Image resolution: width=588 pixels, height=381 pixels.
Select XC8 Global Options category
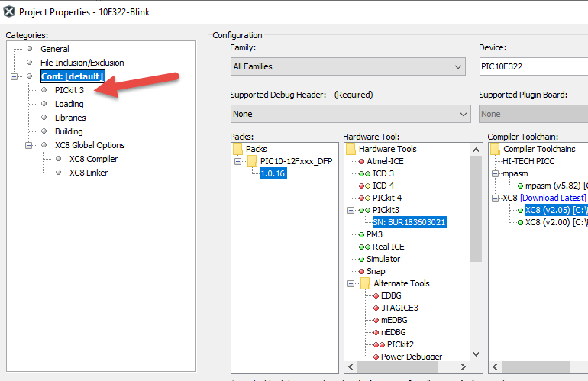pyautogui.click(x=89, y=145)
